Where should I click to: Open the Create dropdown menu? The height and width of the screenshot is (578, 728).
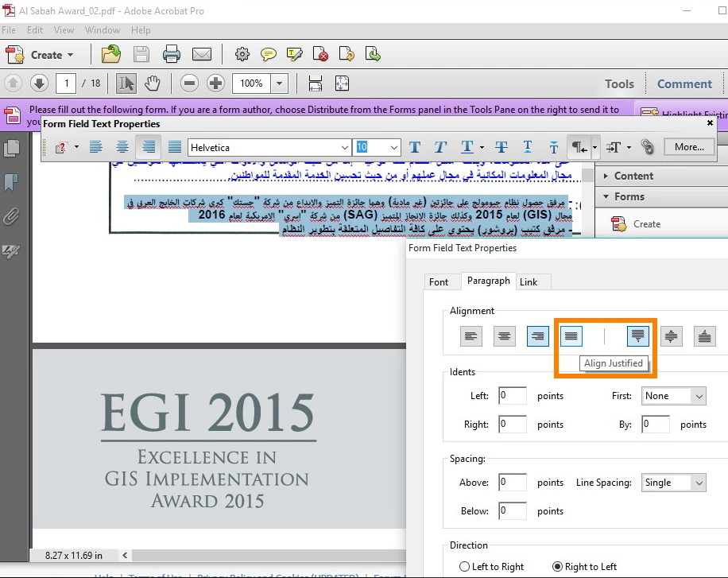point(40,55)
